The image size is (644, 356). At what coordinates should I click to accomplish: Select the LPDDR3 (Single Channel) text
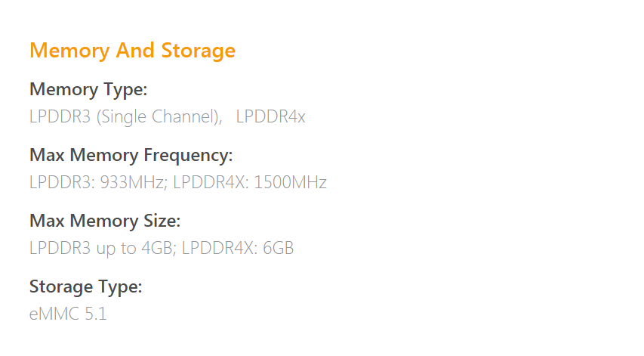125,116
